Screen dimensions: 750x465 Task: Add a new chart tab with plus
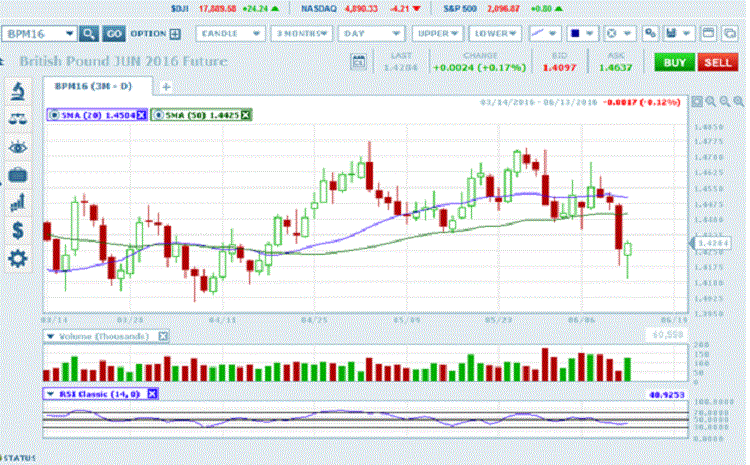(x=166, y=87)
